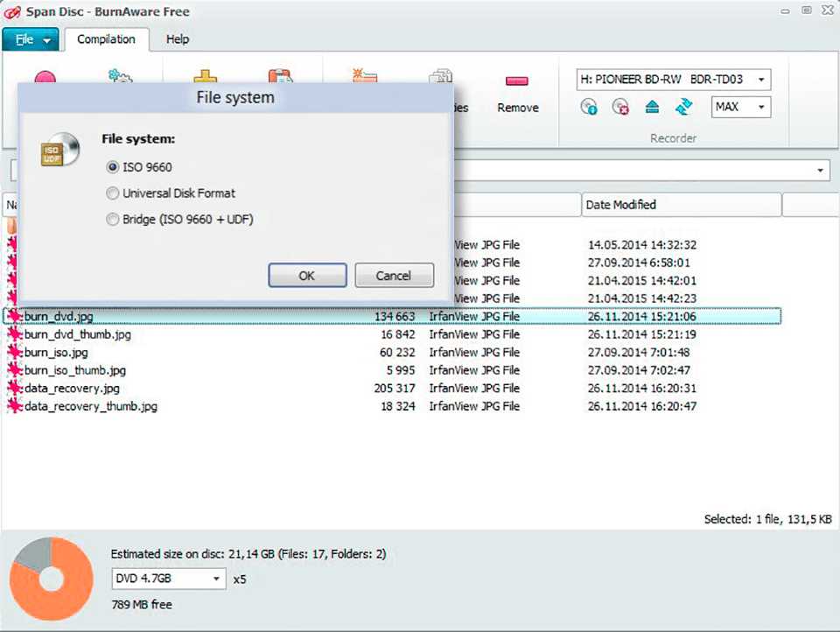This screenshot has height=632, width=840.
Task: Click size value 205 317
Action: pyautogui.click(x=395, y=388)
